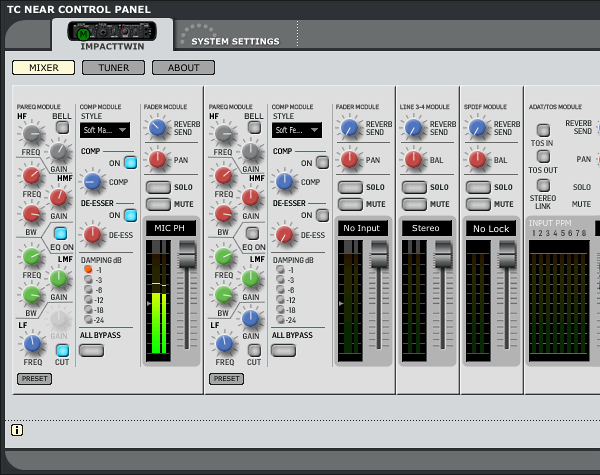Viewport: 600px width, 475px height.
Task: Click the first channel's red DE-ESS knob
Action: pos(93,235)
